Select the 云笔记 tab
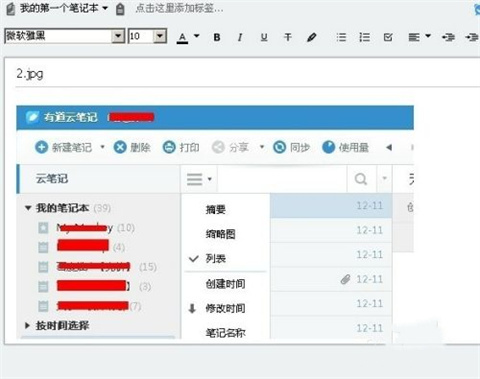Image resolution: width=480 pixels, height=379 pixels. (x=99, y=179)
